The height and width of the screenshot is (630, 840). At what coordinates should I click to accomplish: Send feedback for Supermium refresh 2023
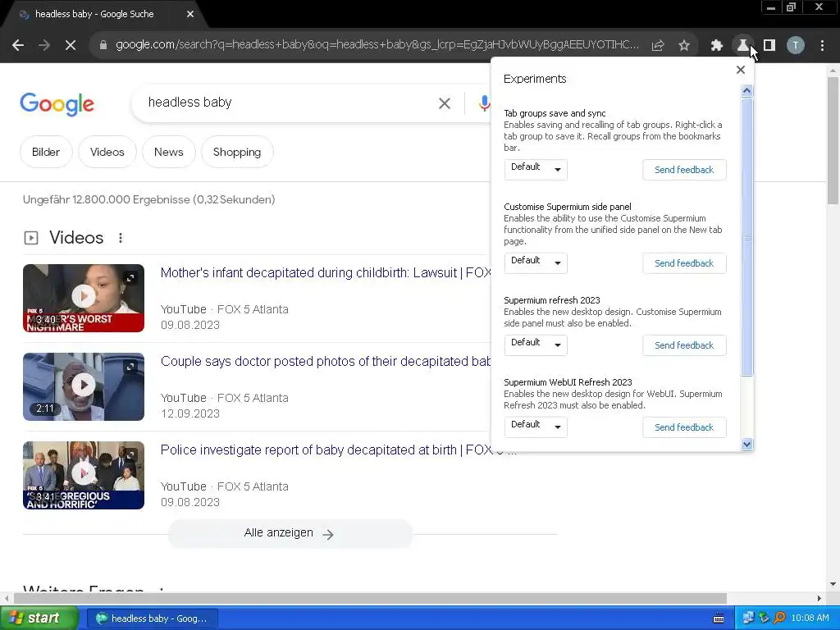click(x=684, y=345)
